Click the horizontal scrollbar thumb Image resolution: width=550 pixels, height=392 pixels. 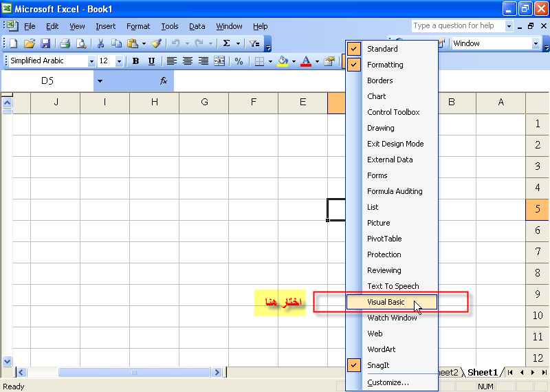click(134, 372)
